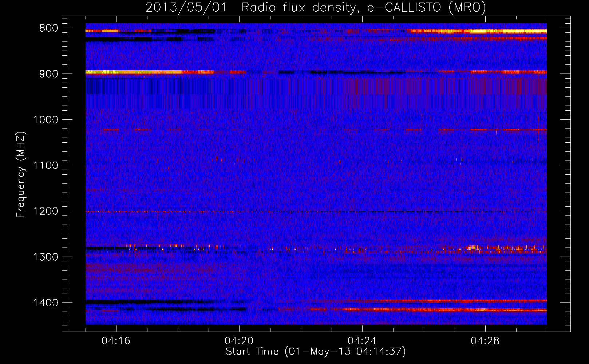589x364 pixels.
Task: Click the 'Start Time (01-May-13 04:14:37)' label
Action: point(316,352)
